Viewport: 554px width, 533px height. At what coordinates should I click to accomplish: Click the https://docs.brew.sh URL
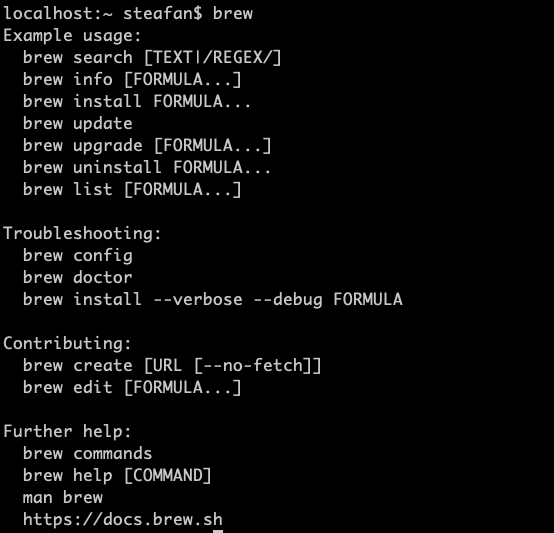click(x=123, y=520)
